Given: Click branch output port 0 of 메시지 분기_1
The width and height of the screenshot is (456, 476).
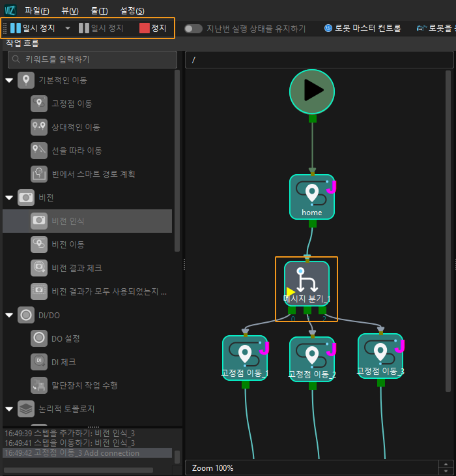Looking at the screenshot, I should coord(292,310).
